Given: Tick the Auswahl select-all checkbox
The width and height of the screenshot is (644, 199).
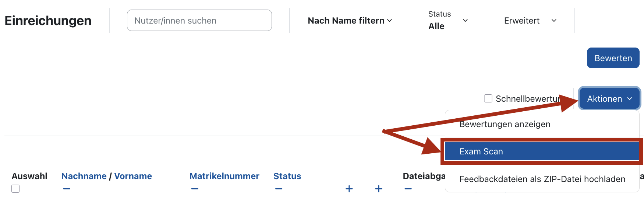Looking at the screenshot, I should point(15,189).
